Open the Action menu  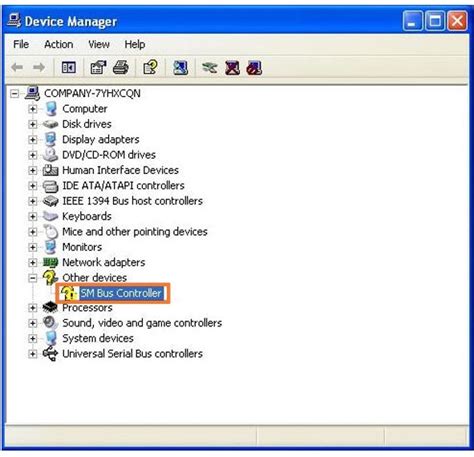(x=59, y=44)
